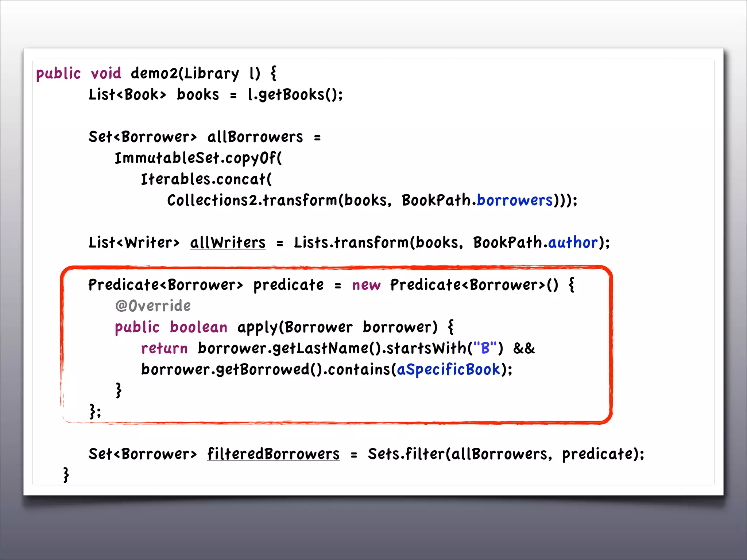
Task: Click the keyword return
Action: click(165, 348)
